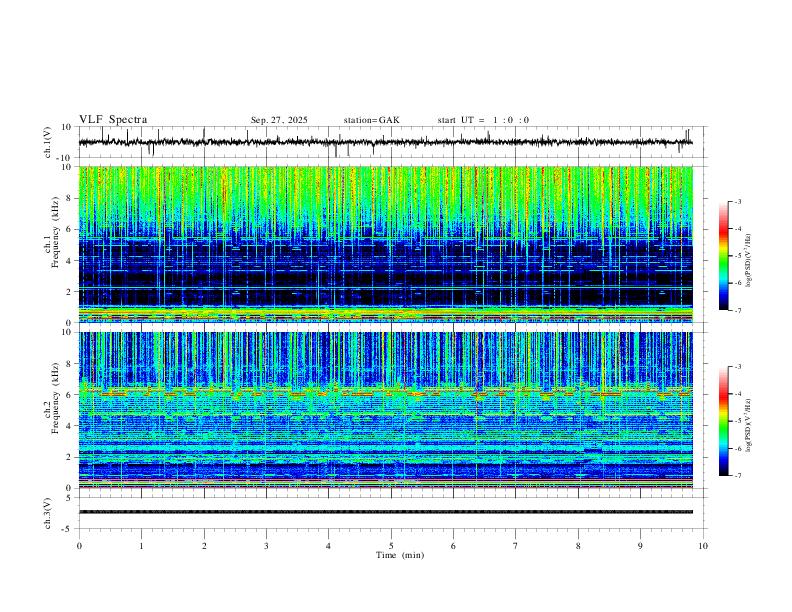This screenshot has width=792, height=612.
Task: Click the ch.2 color bar "log(PSD)(V²/Hz)" label
Action: [749, 425]
